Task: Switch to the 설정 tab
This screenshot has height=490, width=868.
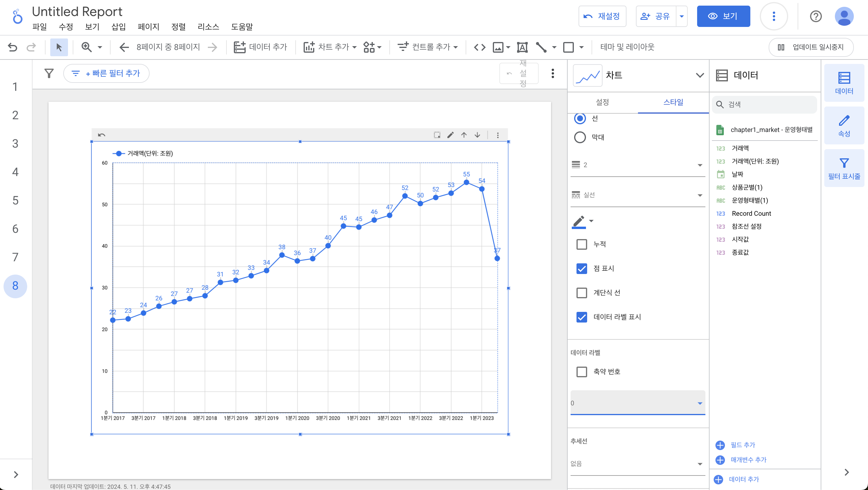Action: [x=602, y=102]
